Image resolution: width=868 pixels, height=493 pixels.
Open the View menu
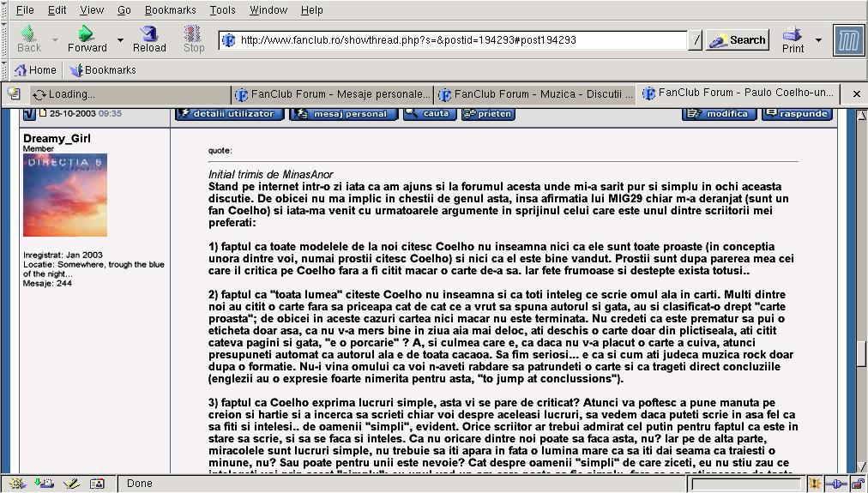(x=92, y=10)
